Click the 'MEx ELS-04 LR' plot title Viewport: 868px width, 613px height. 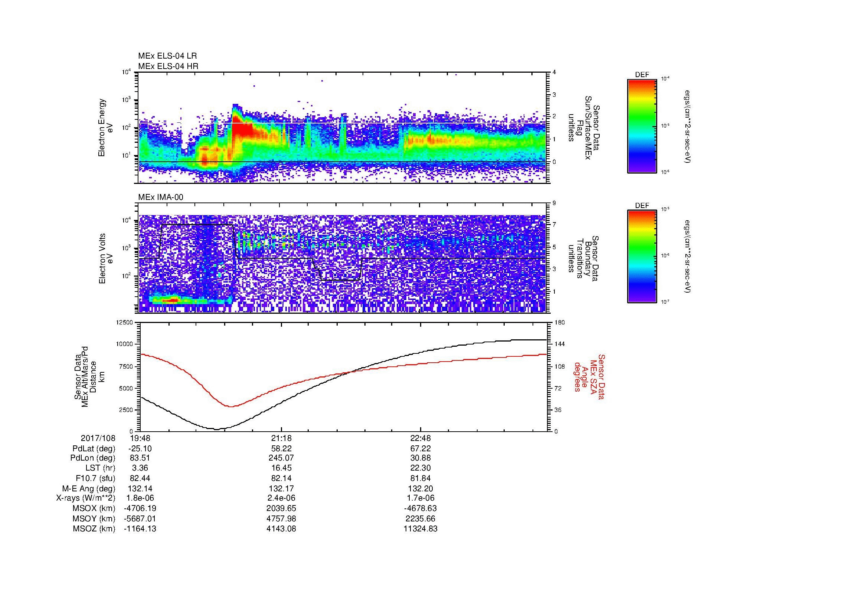(167, 56)
